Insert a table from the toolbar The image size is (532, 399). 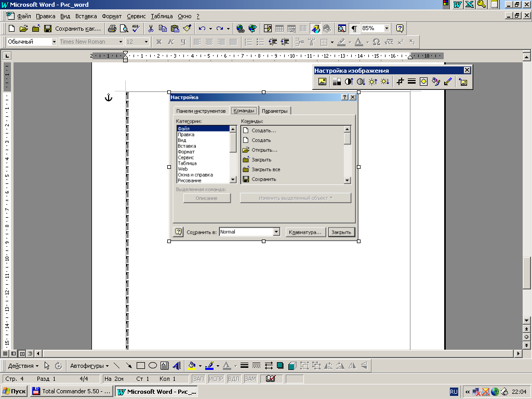click(279, 29)
